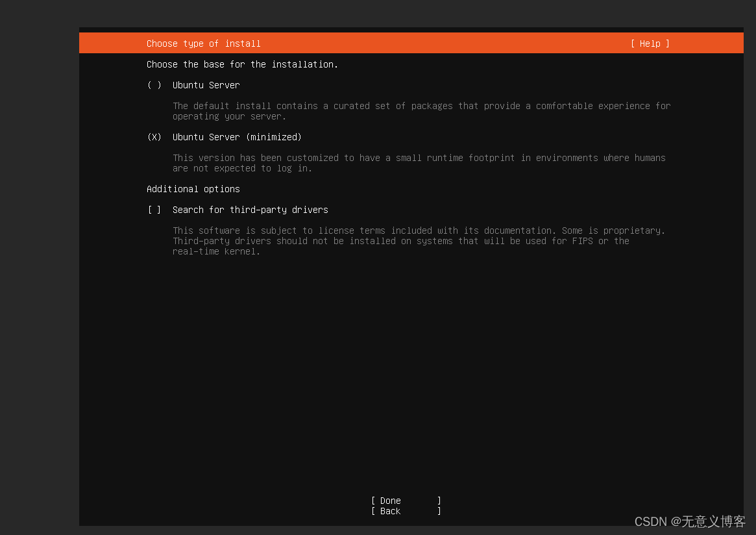Click the Ubuntu Server (minimized) label
The image size is (756, 535).
tap(237, 137)
